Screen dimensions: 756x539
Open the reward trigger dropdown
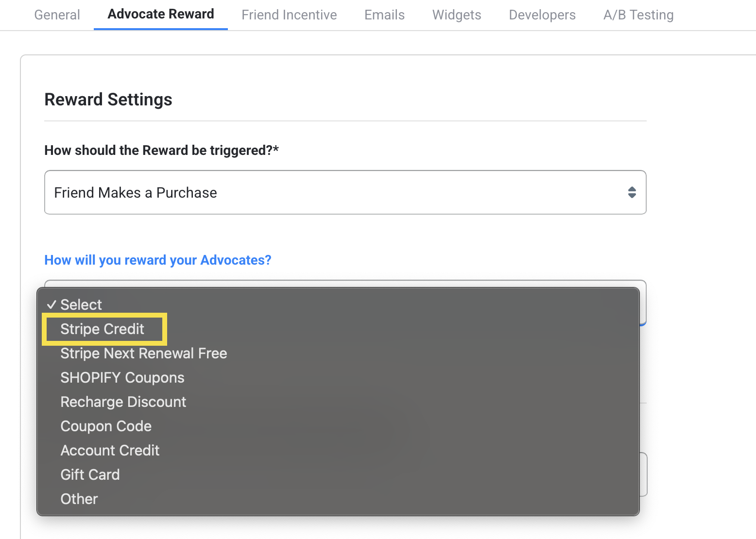(x=345, y=192)
